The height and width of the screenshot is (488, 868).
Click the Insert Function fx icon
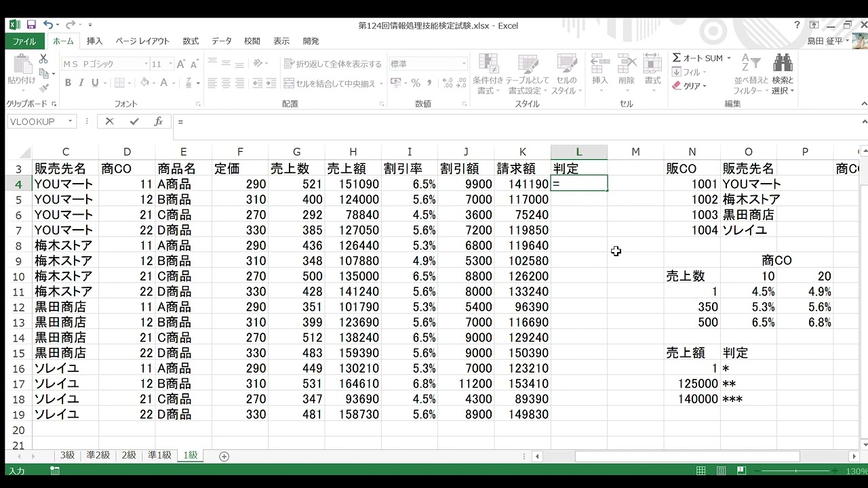[158, 122]
